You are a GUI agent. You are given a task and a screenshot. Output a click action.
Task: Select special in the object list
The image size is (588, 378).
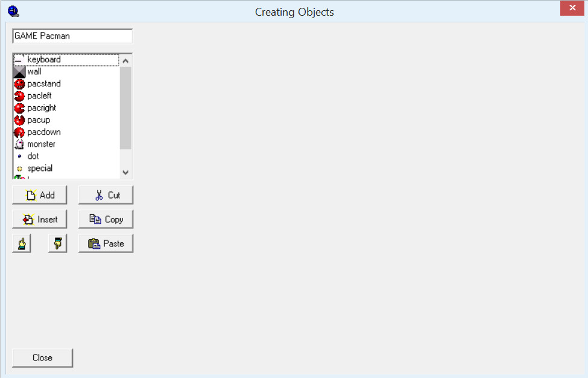[66, 168]
